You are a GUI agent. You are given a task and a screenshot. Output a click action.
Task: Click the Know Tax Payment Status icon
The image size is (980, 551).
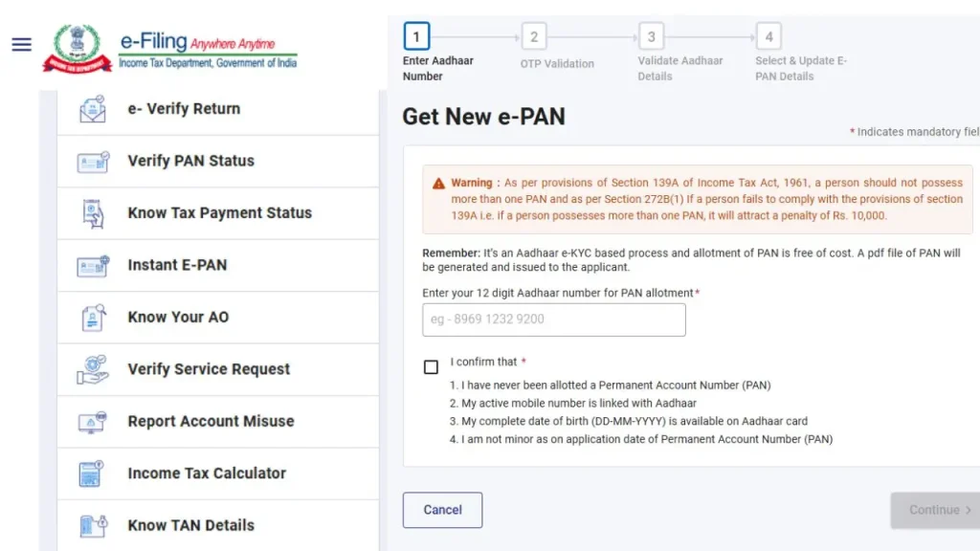(x=91, y=212)
